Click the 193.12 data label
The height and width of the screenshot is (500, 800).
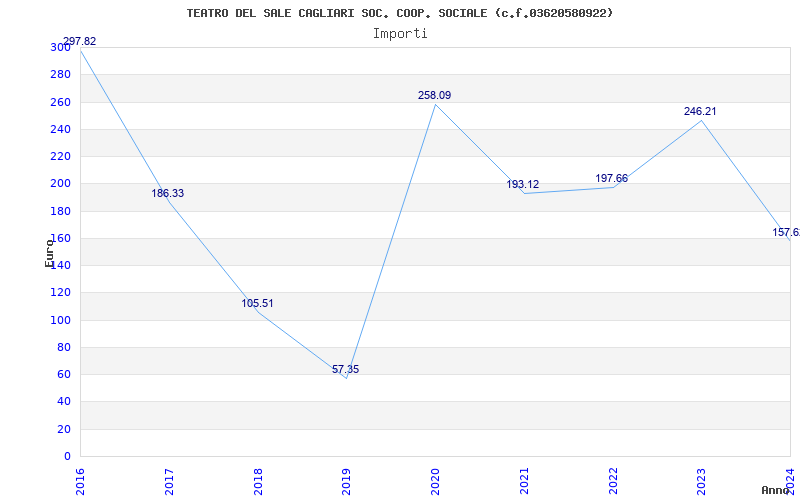pos(522,185)
